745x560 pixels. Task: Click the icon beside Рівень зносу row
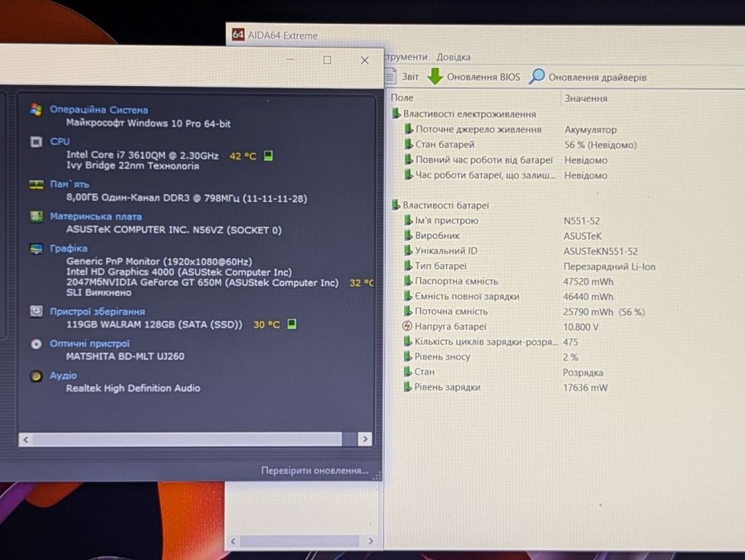coord(407,357)
